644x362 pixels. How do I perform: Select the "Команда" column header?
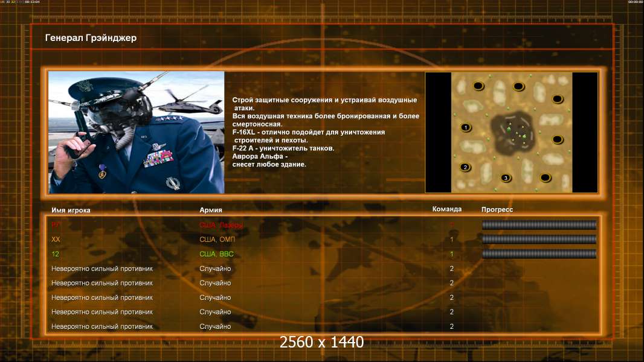pos(447,209)
